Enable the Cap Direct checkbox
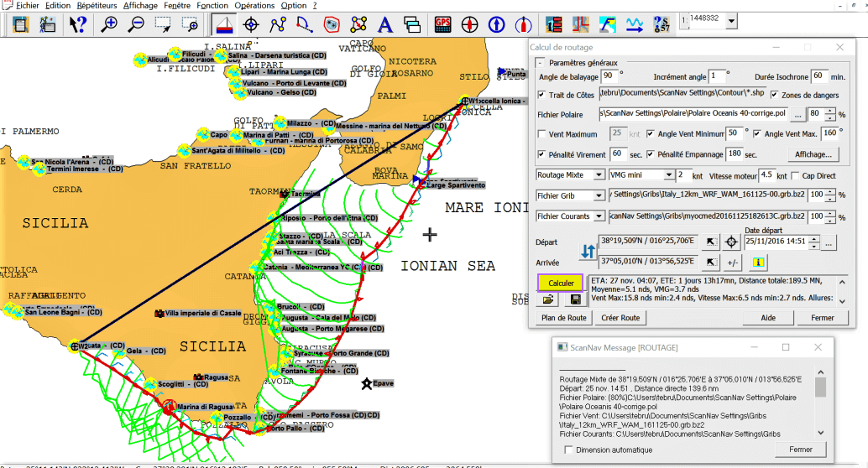Viewport: 868px width, 468px height. (x=795, y=176)
